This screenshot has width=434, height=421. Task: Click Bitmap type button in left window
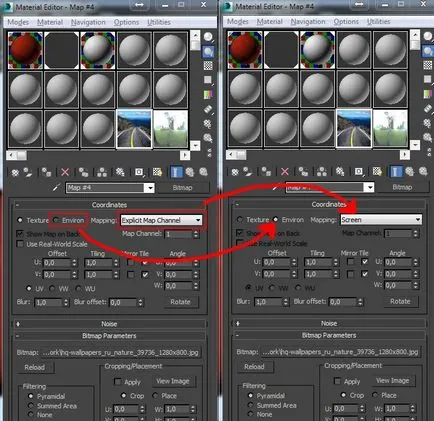tap(182, 188)
